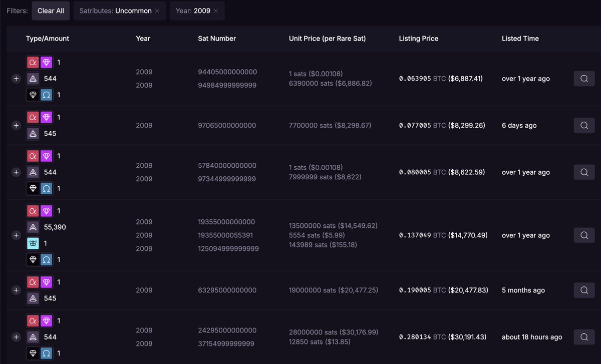Expand the row listed at 0.137049 BTC
Viewport: 601px width, 364px height.
[16, 235]
